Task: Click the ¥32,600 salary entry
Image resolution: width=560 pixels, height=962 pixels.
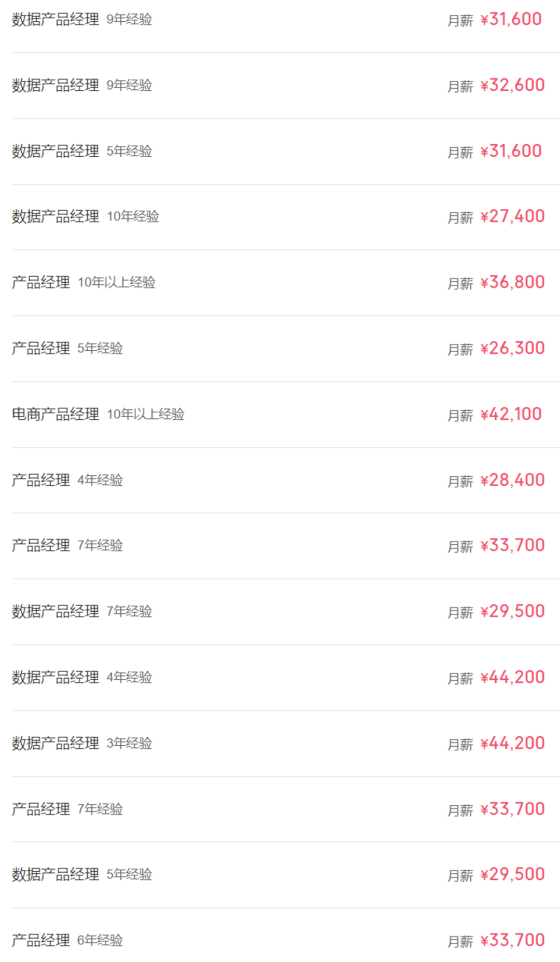Action: [x=512, y=85]
